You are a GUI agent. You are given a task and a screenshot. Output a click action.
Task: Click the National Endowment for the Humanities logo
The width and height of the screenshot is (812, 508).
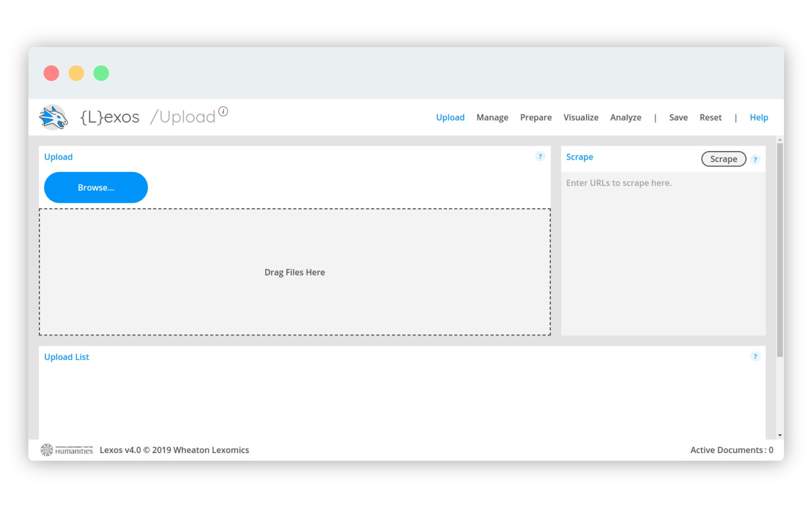pyautogui.click(x=67, y=450)
